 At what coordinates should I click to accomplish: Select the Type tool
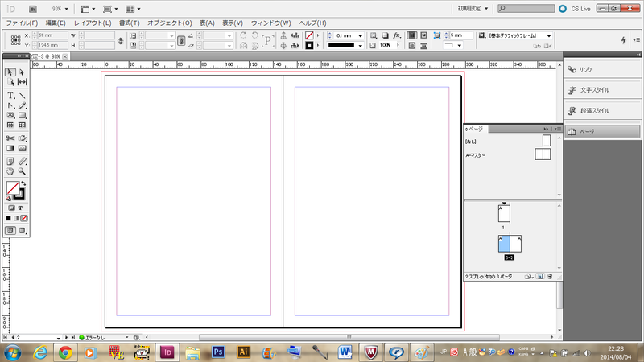[x=10, y=96]
